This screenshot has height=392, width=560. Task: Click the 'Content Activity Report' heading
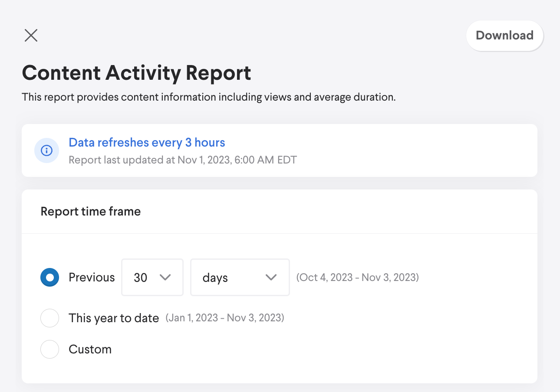[x=136, y=73]
